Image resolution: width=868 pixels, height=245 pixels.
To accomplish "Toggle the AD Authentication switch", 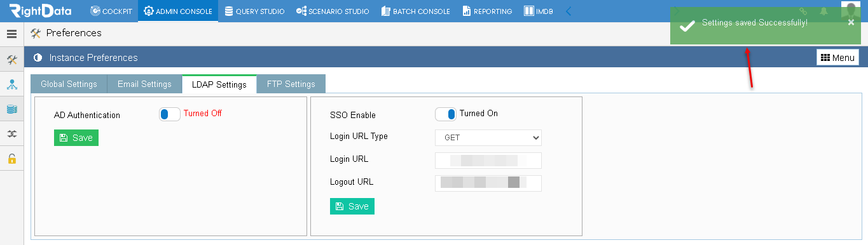I will 170,114.
